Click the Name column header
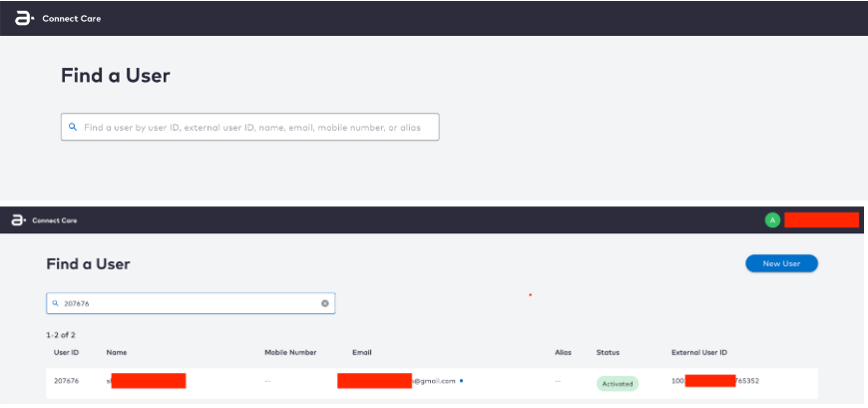This screenshot has height=408, width=868. click(117, 352)
